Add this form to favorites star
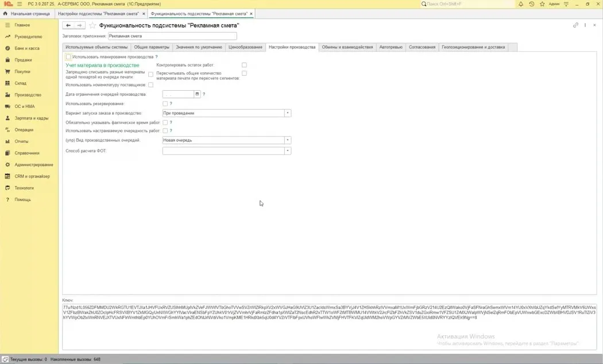Image resolution: width=603 pixels, height=364 pixels. [x=92, y=25]
